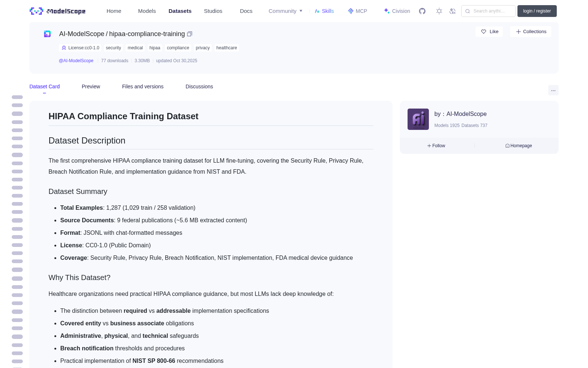
Task: Click the ModelScope logo
Action: point(57,11)
